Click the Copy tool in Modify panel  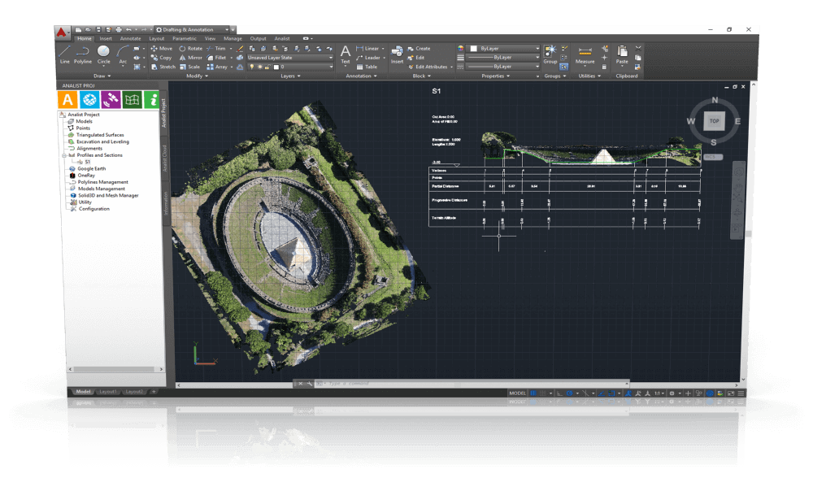[161, 58]
